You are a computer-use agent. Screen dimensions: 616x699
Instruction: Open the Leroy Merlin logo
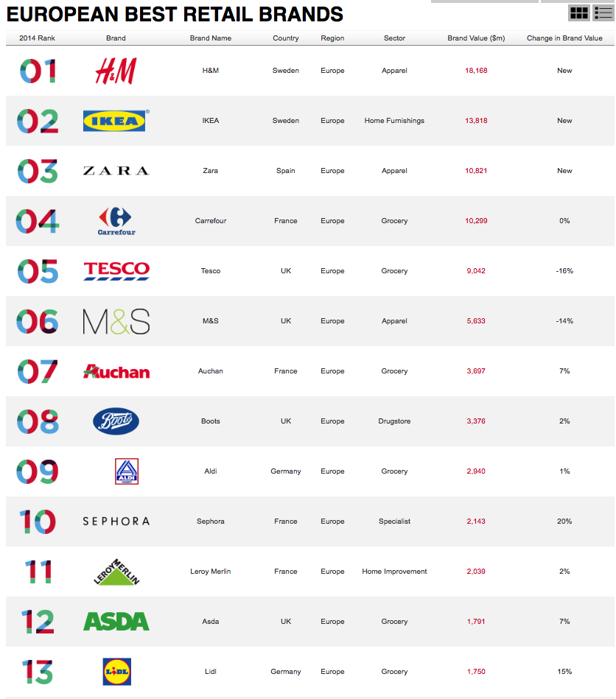click(x=116, y=572)
